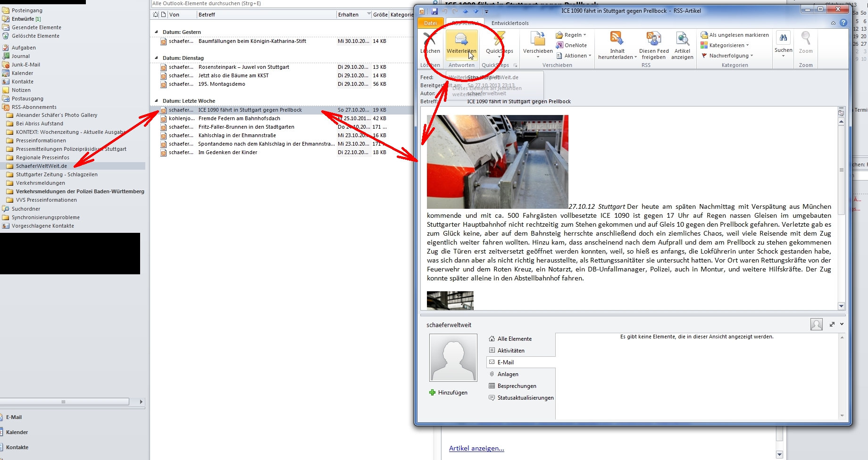This screenshot has width=868, height=460.
Task: Select the Anlagen view in the people pane
Action: pyautogui.click(x=508, y=374)
